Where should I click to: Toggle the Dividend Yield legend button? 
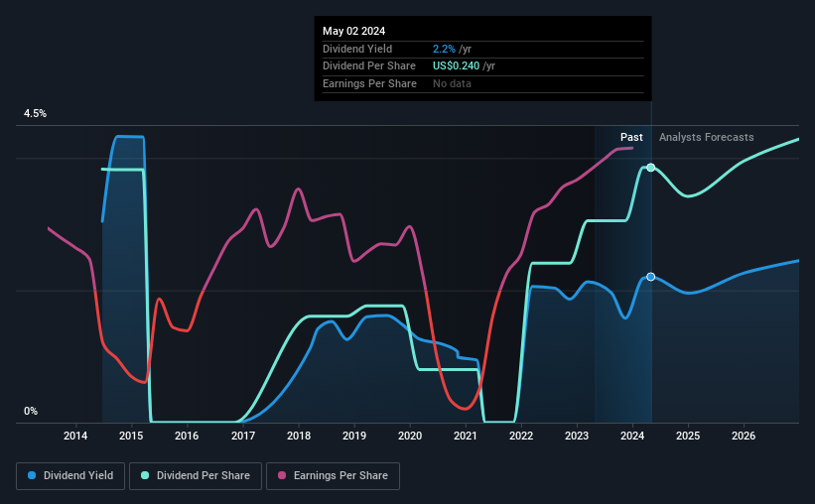pos(70,476)
